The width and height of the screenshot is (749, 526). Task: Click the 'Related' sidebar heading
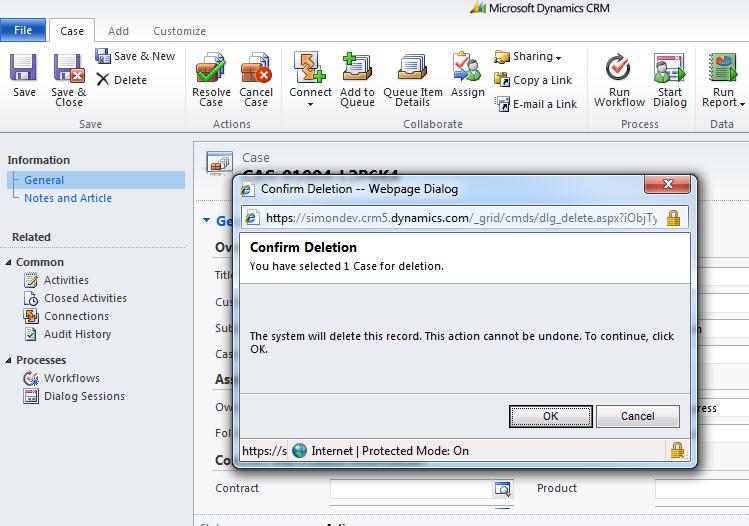pyautogui.click(x=31, y=237)
